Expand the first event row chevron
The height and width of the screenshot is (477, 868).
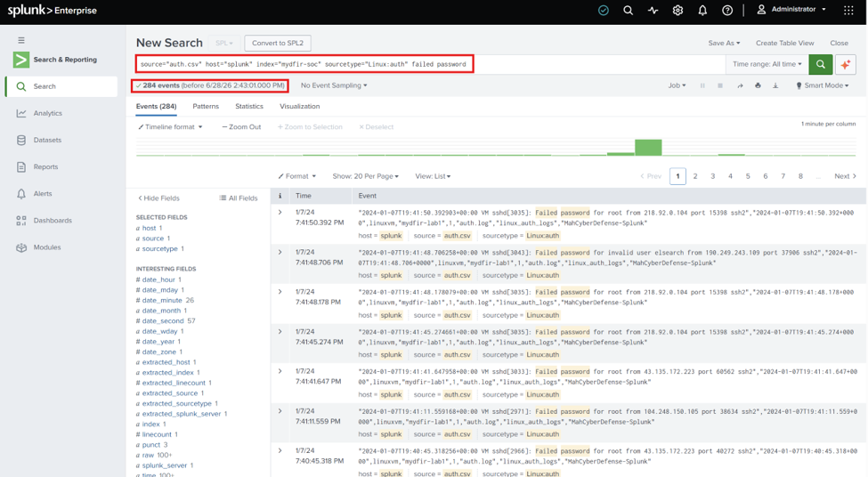point(280,213)
